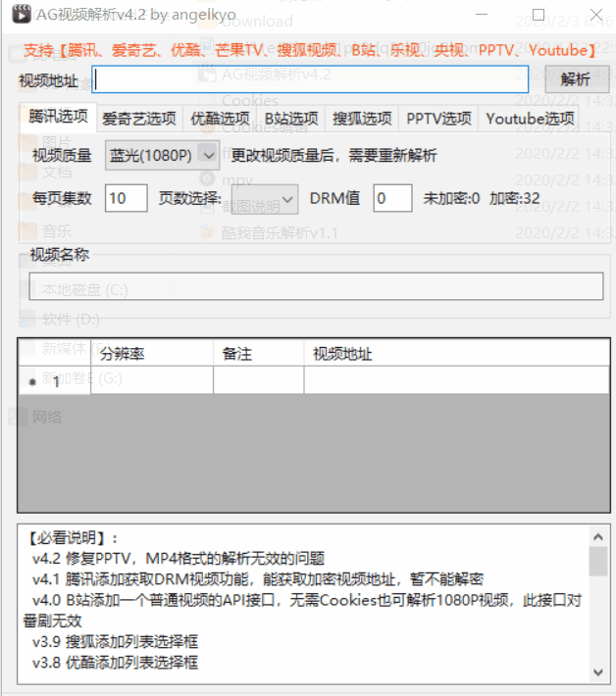Open the 爱奇艺选项 tab

tap(139, 119)
